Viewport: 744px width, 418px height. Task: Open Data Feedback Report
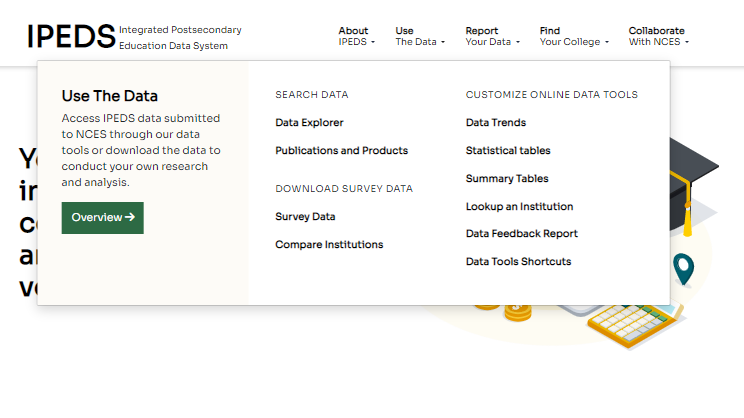tap(521, 234)
